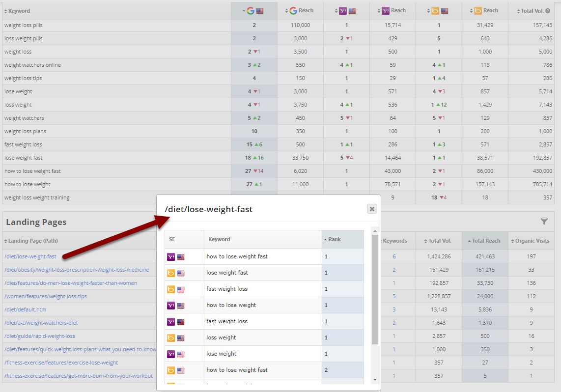Click the popup scrollbar down arrow
Image resolution: width=561 pixels, height=392 pixels.
point(375,379)
